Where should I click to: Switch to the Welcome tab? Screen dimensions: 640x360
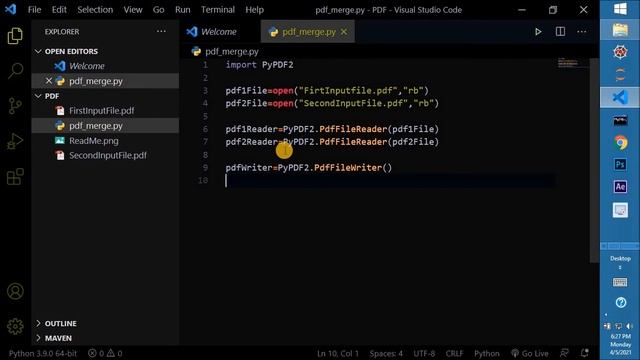tap(220, 32)
